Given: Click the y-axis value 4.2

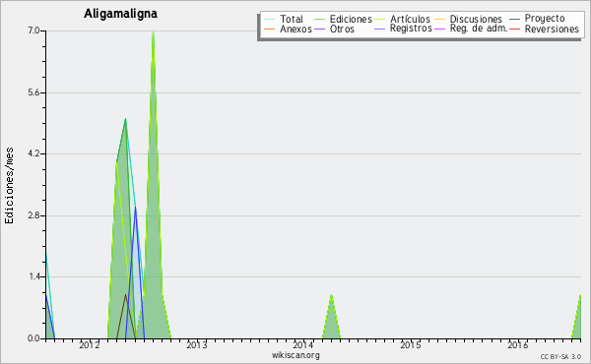Looking at the screenshot, I should [33, 153].
